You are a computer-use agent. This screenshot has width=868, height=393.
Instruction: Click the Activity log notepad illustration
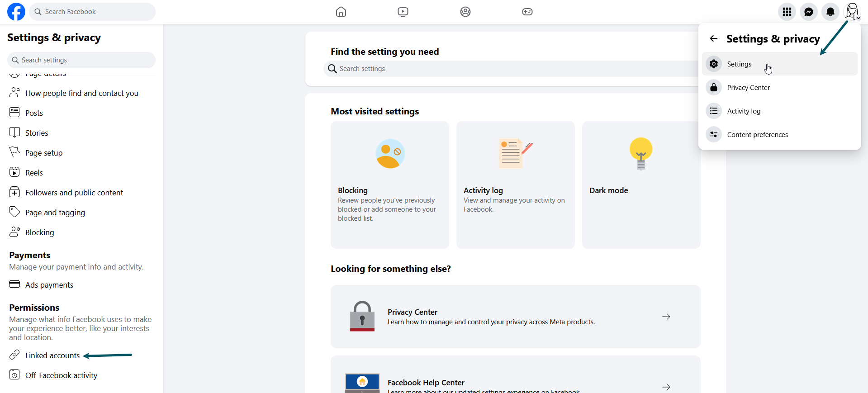tap(516, 154)
